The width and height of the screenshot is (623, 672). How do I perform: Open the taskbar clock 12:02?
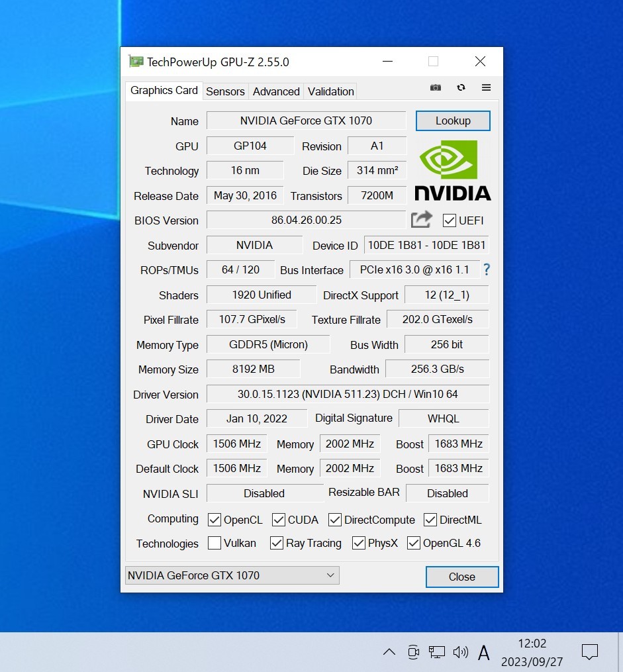tap(532, 644)
